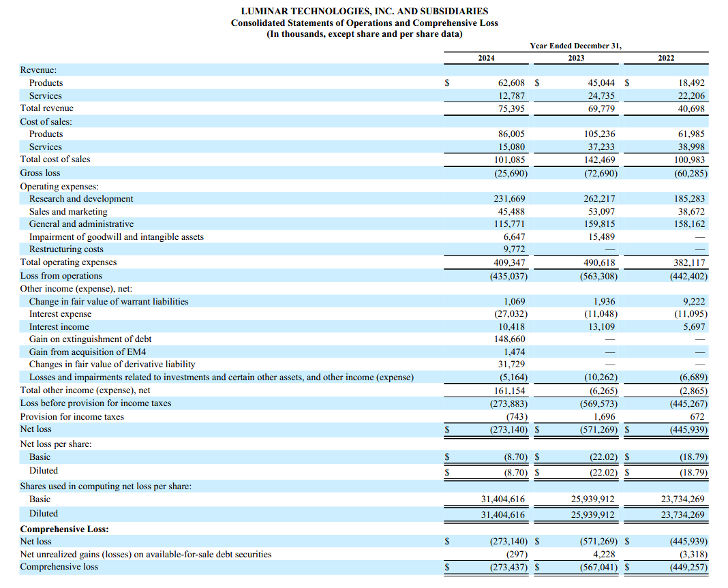This screenshot has width=728, height=588.
Task: Select the 'Consolidated Statements of Operations' subtitle
Action: click(x=365, y=22)
